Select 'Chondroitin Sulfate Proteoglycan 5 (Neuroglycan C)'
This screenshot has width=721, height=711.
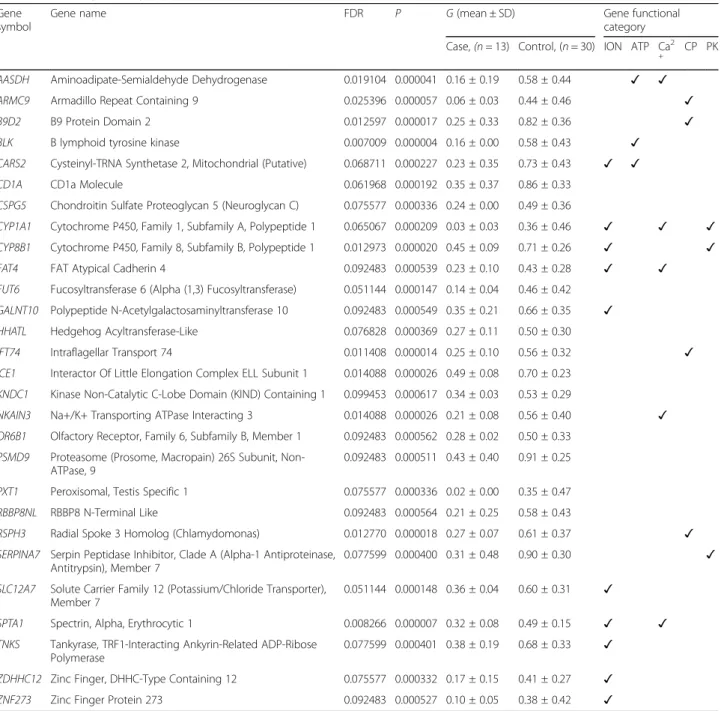[x=174, y=206]
